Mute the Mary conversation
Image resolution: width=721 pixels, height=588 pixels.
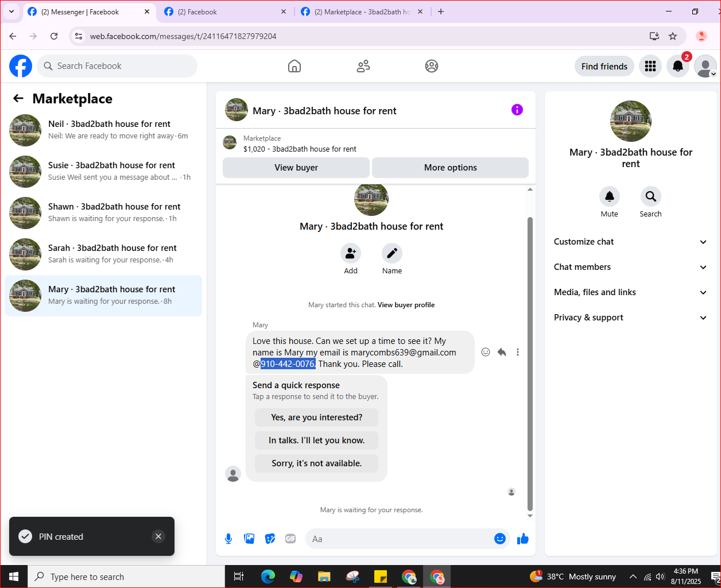pyautogui.click(x=610, y=196)
